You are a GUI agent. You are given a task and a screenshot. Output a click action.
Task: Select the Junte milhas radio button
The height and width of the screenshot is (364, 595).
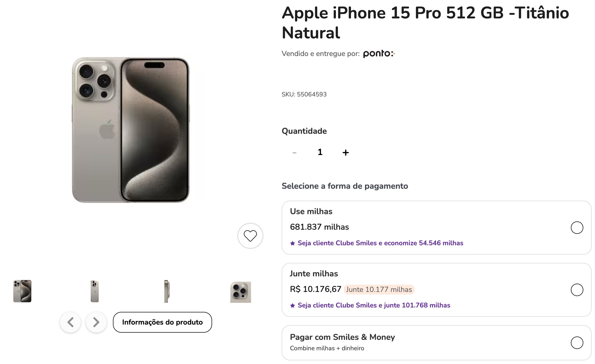(x=577, y=290)
